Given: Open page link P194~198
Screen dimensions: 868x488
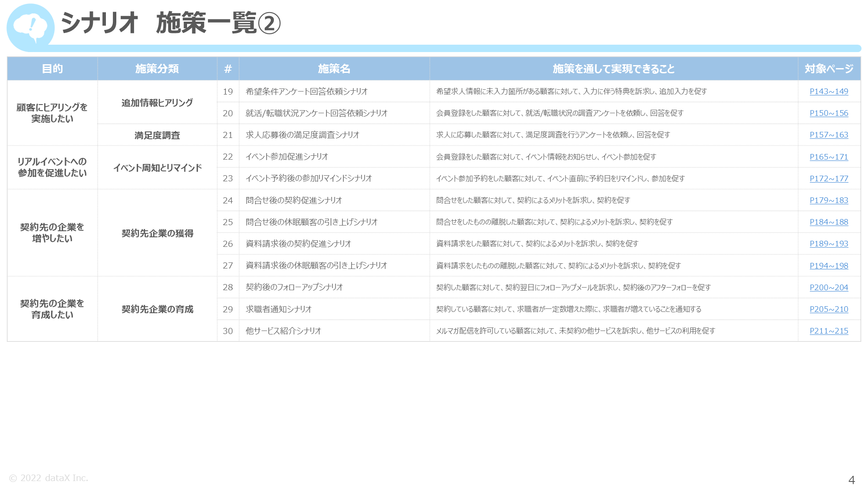Looking at the screenshot, I should click(829, 266).
